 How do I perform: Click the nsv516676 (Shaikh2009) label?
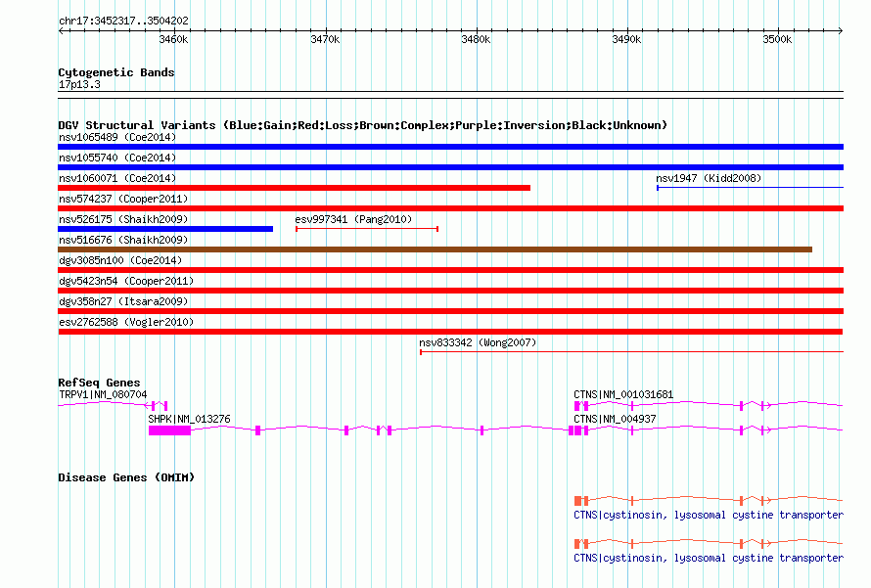[123, 240]
